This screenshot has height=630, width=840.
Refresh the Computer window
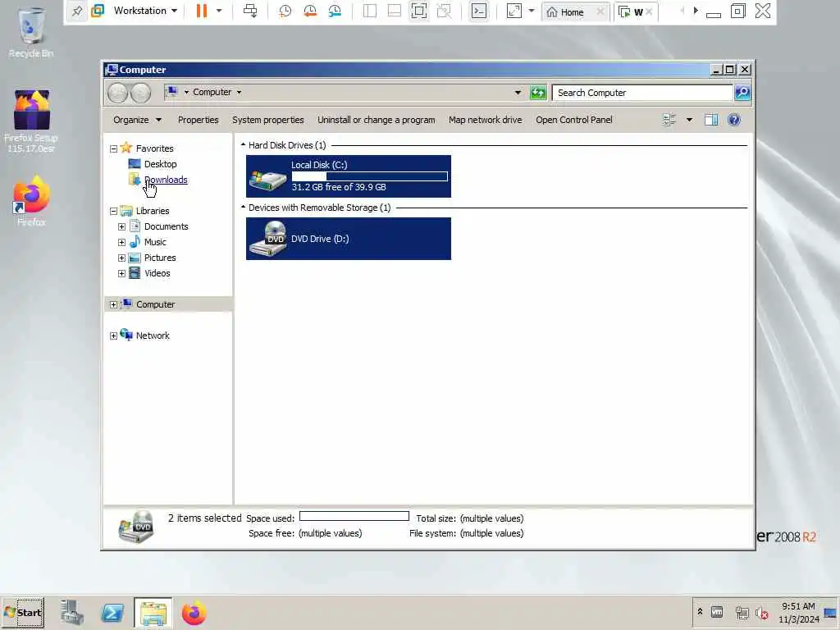coord(538,93)
